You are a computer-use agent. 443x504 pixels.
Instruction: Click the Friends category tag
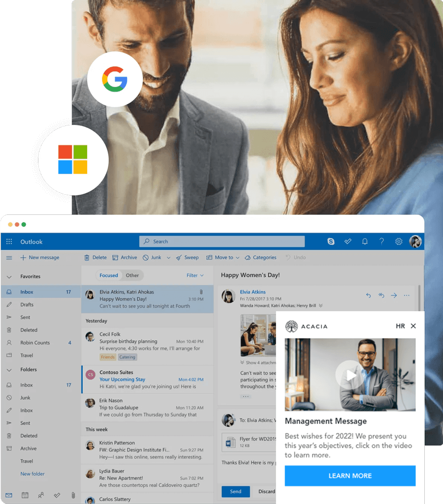[x=107, y=357]
